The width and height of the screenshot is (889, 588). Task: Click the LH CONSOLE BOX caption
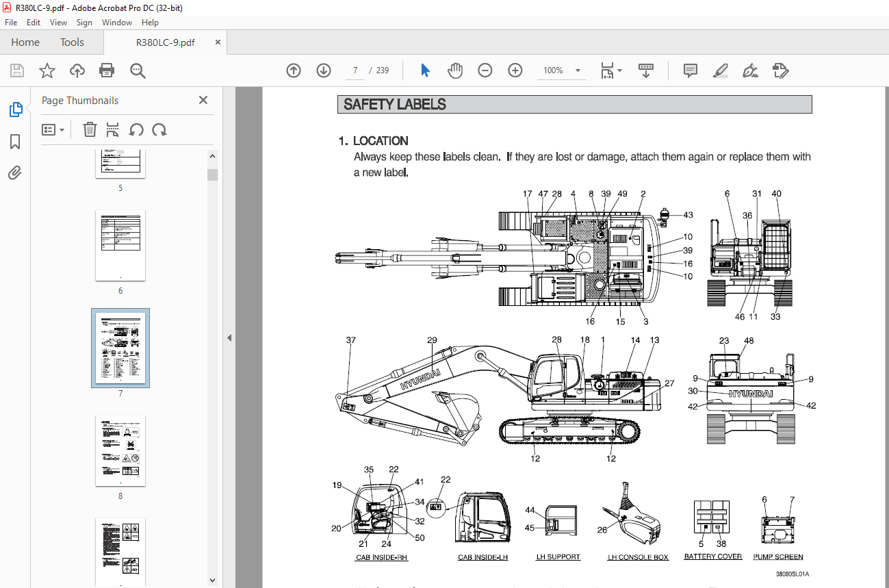pyautogui.click(x=639, y=558)
